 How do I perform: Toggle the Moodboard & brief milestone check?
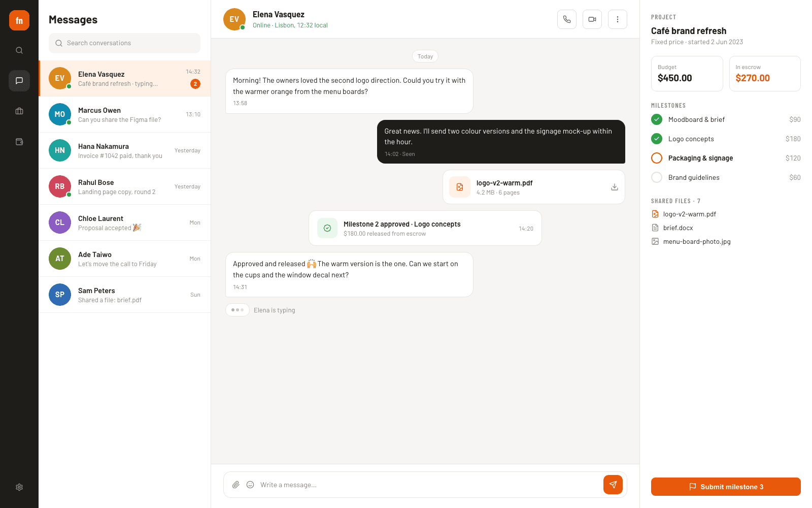657,119
